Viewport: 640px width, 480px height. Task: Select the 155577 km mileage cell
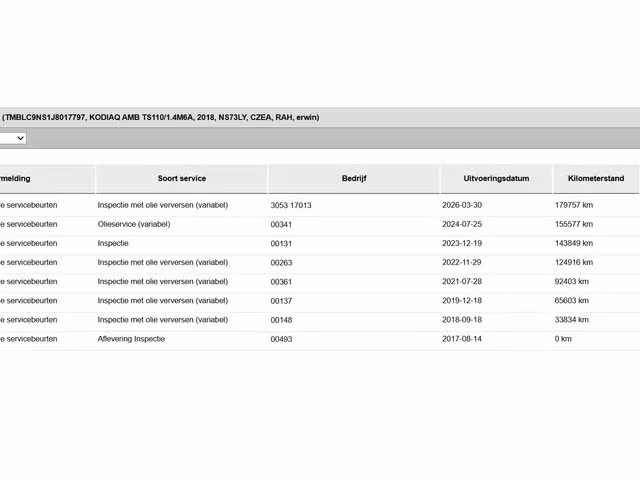point(573,224)
